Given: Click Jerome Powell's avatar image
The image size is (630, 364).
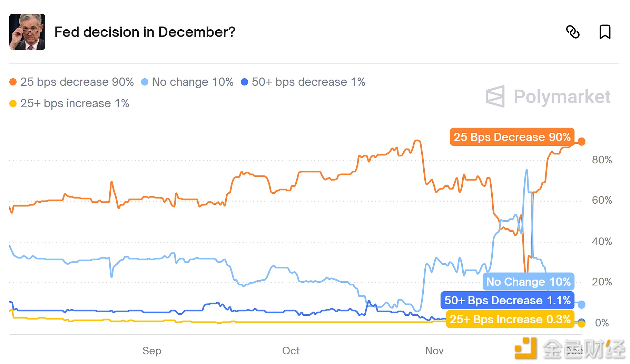Looking at the screenshot, I should [x=27, y=32].
